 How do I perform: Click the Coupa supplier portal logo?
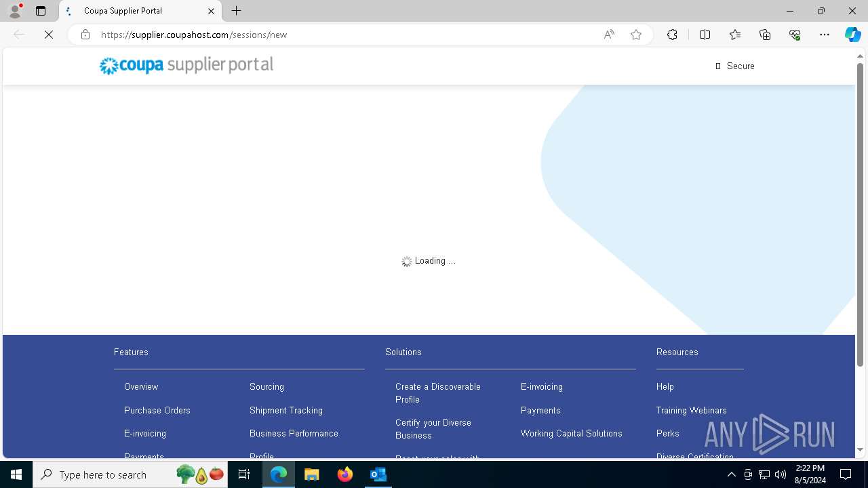click(x=186, y=65)
